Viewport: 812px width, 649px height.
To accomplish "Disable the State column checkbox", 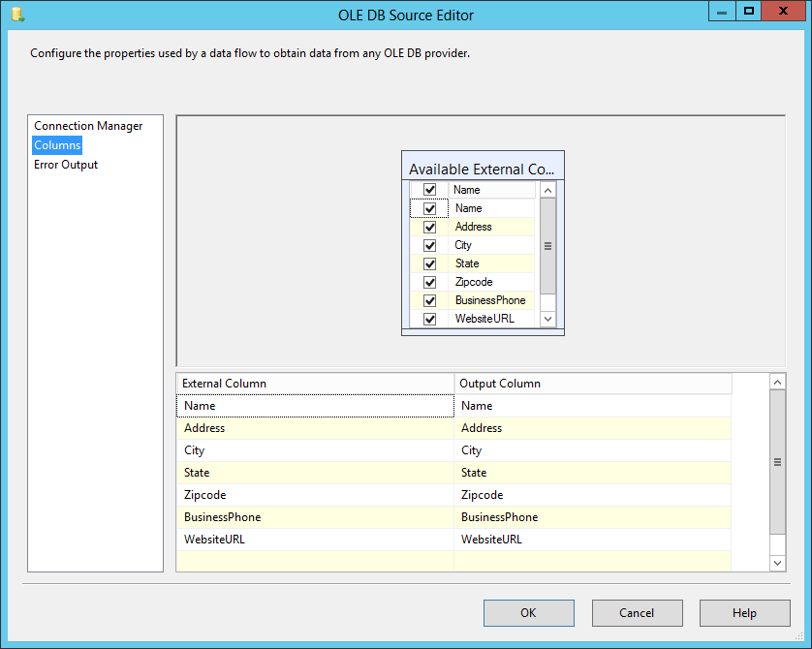I will tap(428, 263).
